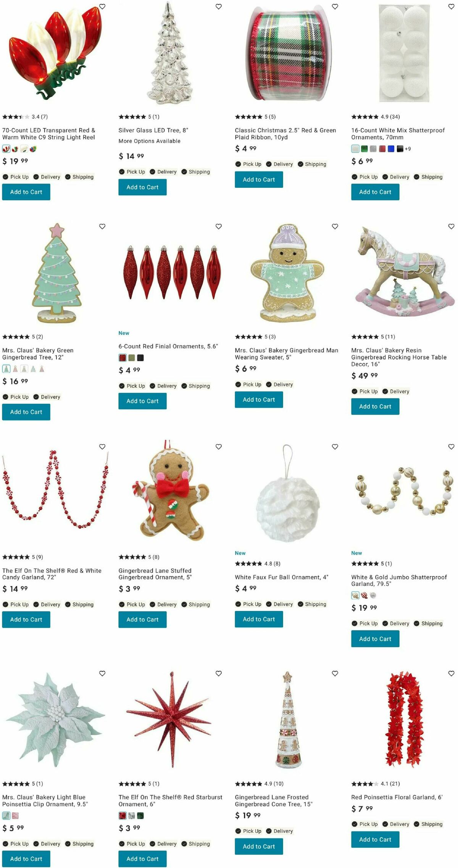Save White Mix Shatterproof Ornaments to wishlist
458x868 pixels.
451,6
